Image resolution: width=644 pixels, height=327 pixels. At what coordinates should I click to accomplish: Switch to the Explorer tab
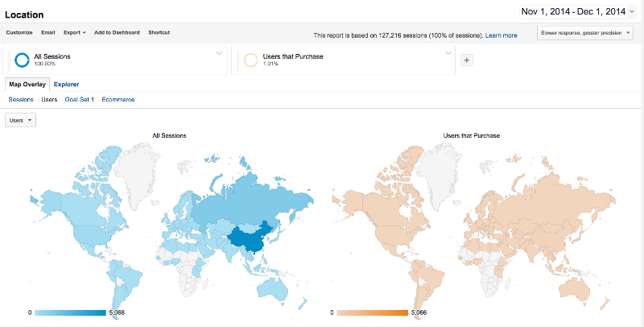point(66,84)
